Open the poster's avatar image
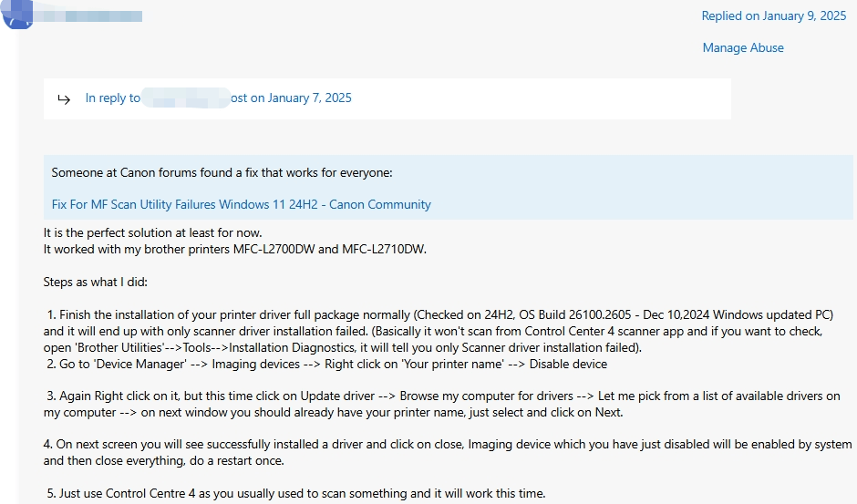Screen dimensions: 857x504 [17, 14]
